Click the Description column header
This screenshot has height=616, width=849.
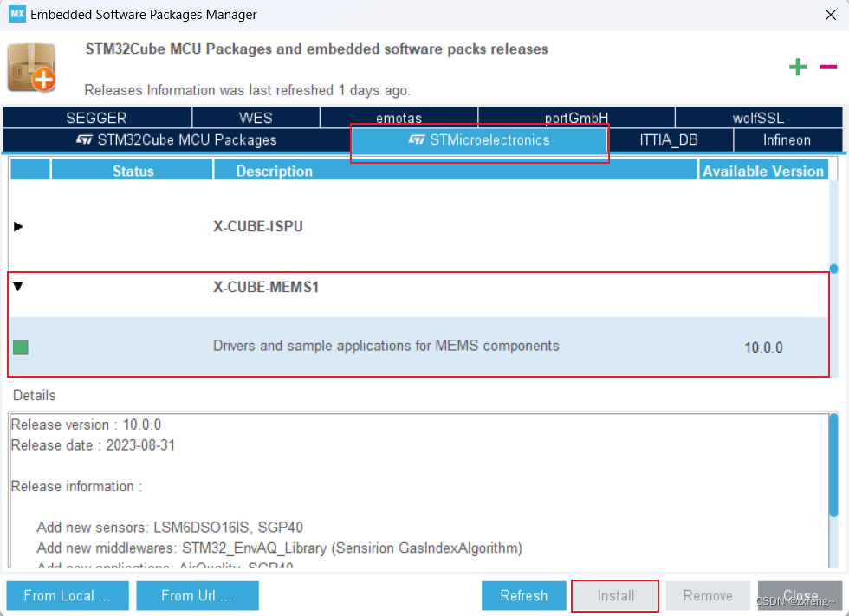456,171
